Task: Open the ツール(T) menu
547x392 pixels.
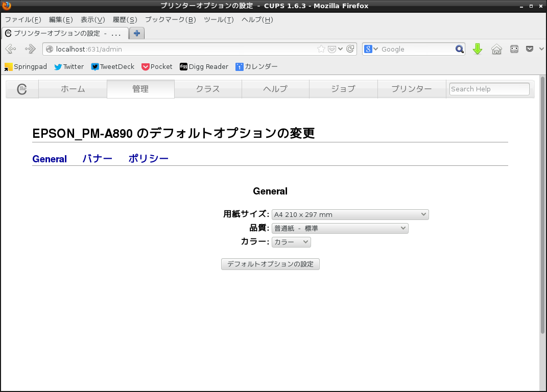Action: coord(219,19)
